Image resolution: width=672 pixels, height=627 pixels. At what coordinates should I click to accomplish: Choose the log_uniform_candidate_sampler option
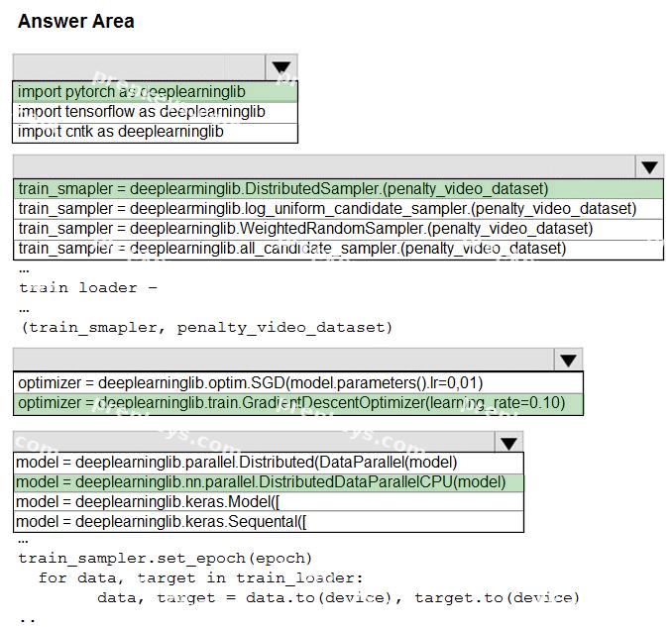[338, 209]
